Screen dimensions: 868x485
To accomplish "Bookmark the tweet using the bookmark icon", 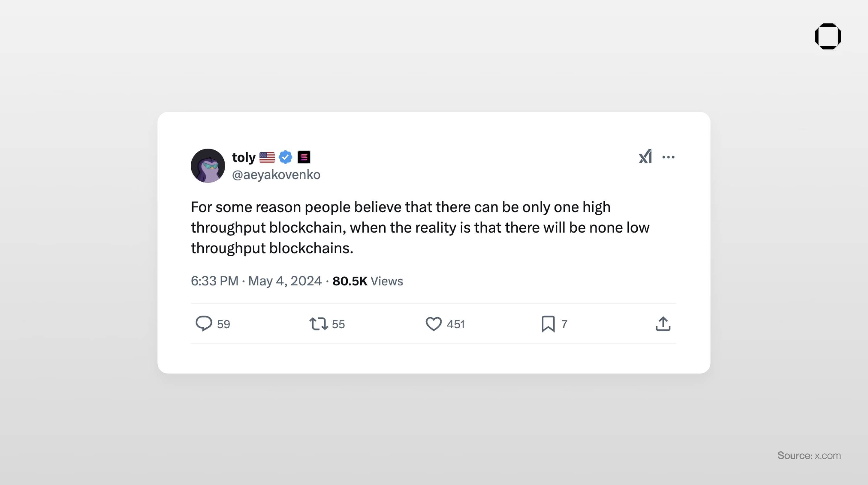I will [x=548, y=324].
